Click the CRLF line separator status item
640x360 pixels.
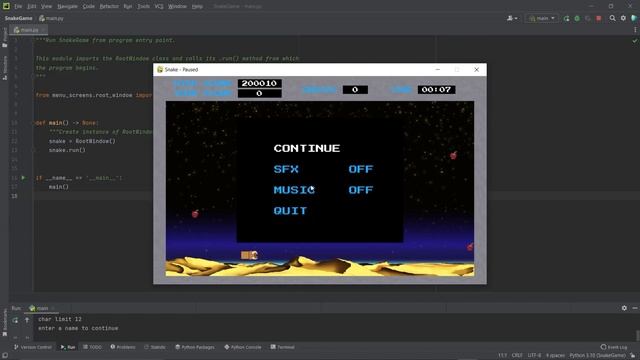coord(517,356)
